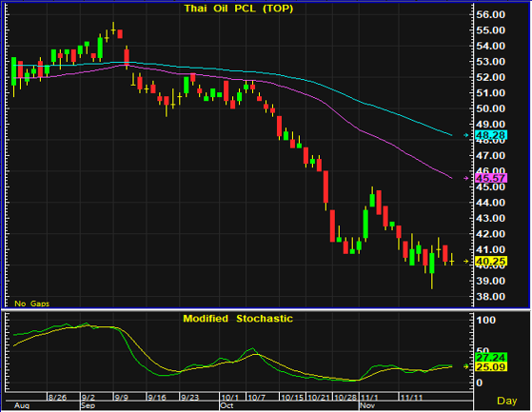Select the 10/1 date marker
532x412 pixels.
(x=229, y=397)
